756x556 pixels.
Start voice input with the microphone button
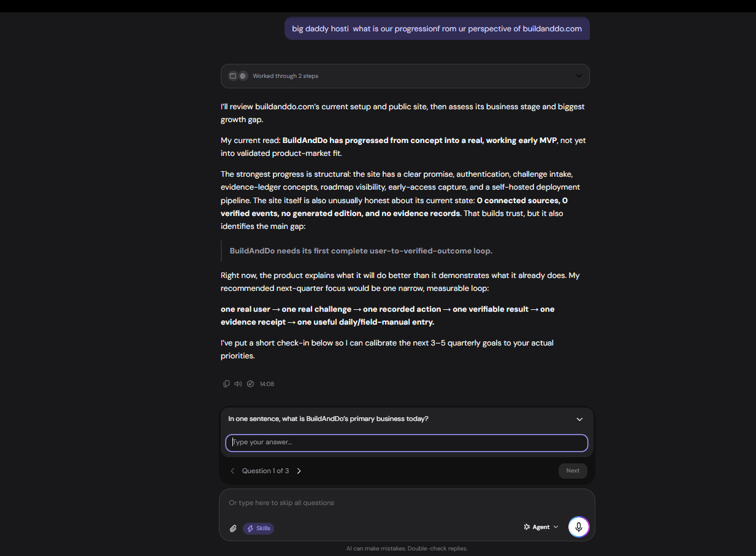(579, 527)
